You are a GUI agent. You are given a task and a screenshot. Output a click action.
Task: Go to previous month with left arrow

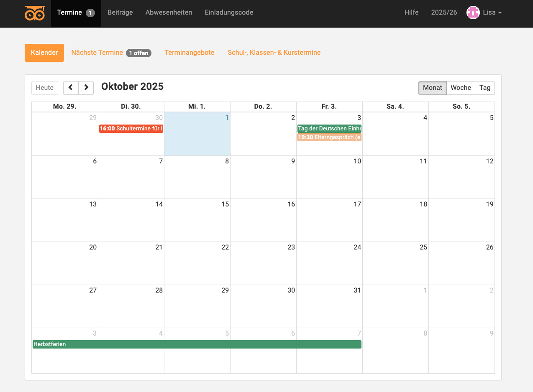point(71,88)
